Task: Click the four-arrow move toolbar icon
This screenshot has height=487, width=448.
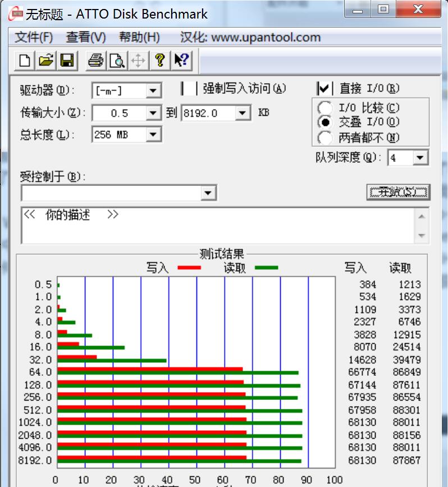Action: tap(138, 60)
